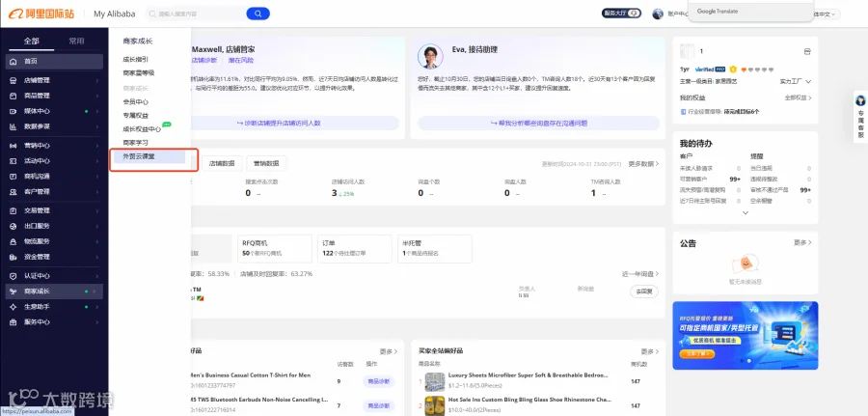Click the 认证中心 shield icon
The width and height of the screenshot is (868, 416).
click(x=14, y=276)
